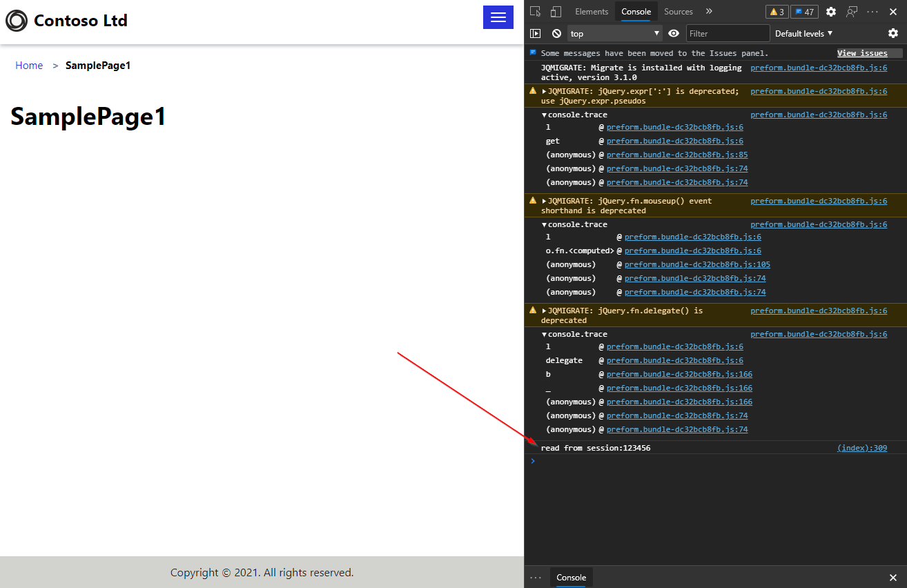Open DevTools settings gear in top bar
This screenshot has height=588, width=907.
(831, 12)
